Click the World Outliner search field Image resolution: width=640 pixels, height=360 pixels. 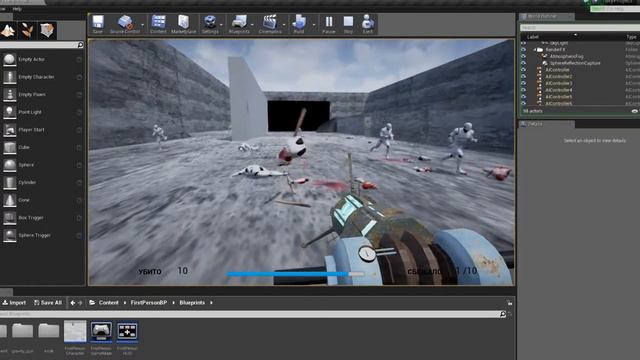click(x=580, y=27)
